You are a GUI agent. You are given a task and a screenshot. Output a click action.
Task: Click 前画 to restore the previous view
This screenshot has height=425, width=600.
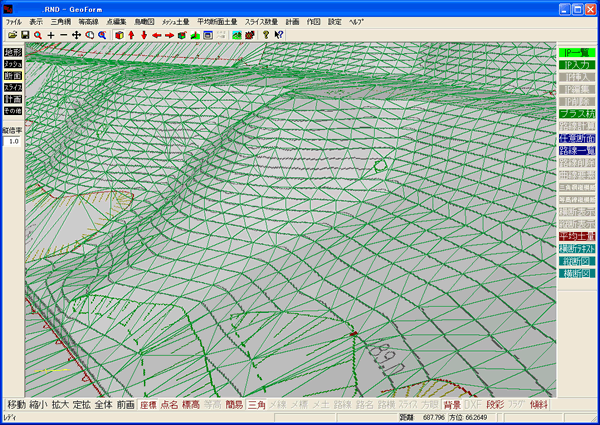pos(126,405)
